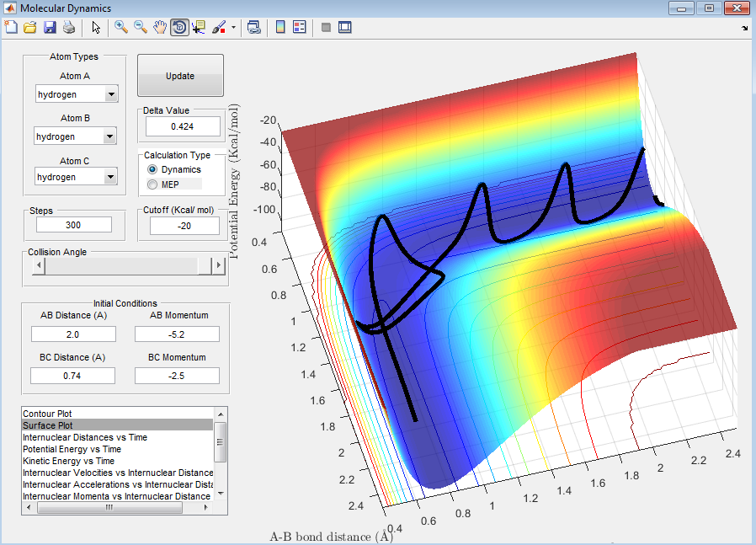The height and width of the screenshot is (545, 756).
Task: Open the Atom C dropdown
Action: pos(76,177)
